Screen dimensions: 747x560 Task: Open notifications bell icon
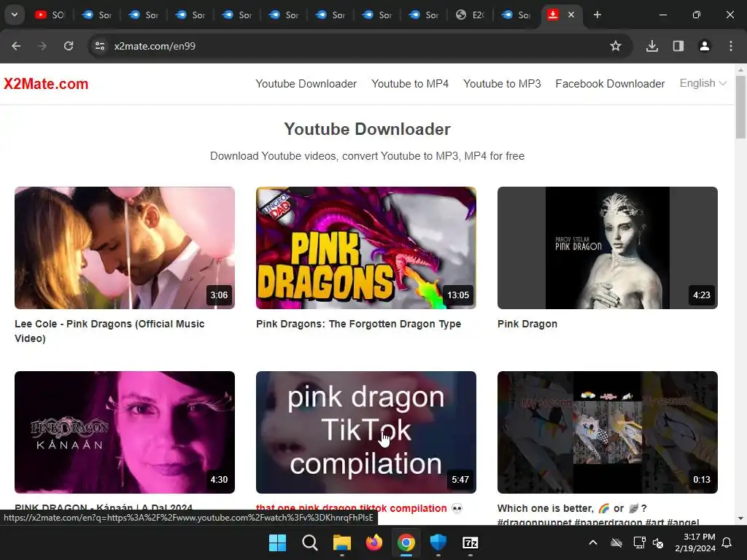[x=727, y=542]
